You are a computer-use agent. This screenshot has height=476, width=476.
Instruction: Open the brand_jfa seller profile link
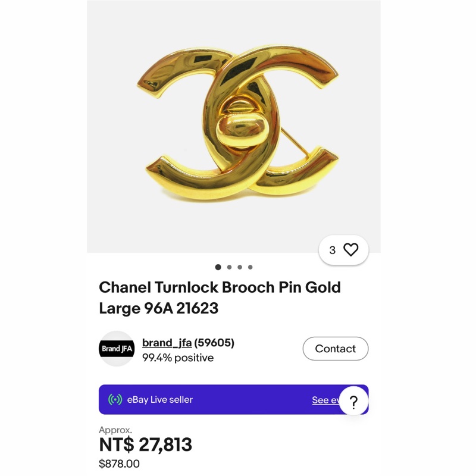pos(167,342)
